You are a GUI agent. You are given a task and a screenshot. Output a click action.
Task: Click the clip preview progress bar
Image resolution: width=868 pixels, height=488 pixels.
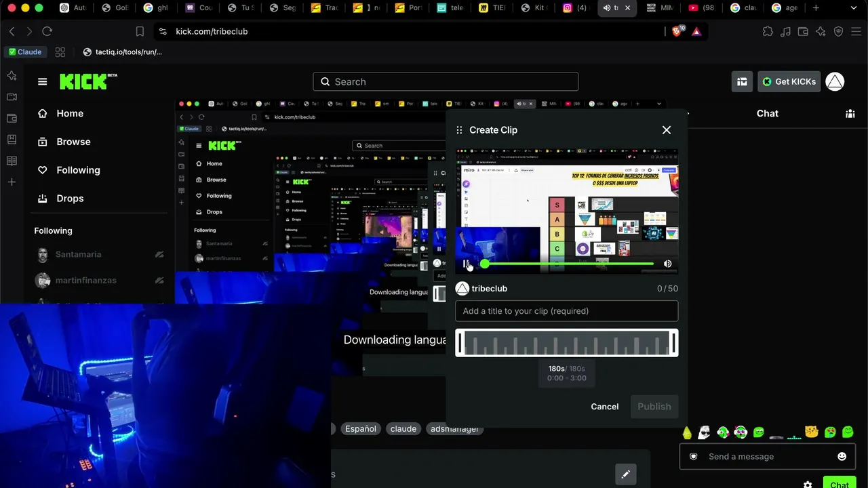568,264
